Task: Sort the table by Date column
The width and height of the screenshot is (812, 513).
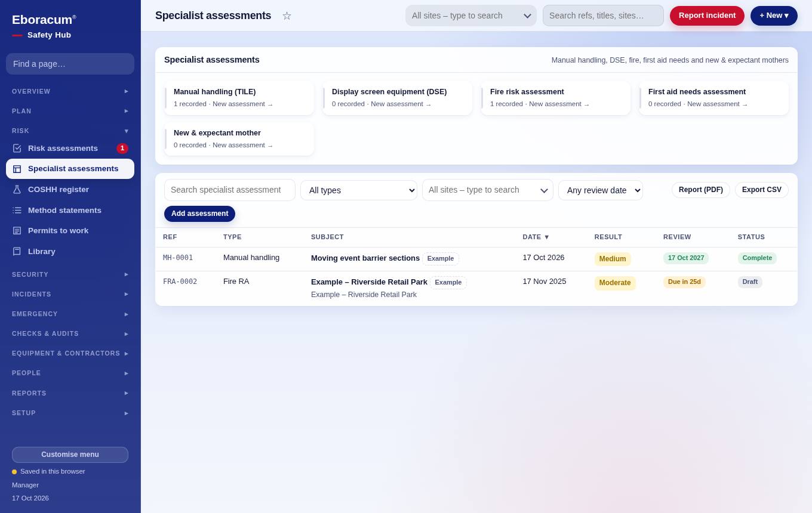Action: [536, 237]
